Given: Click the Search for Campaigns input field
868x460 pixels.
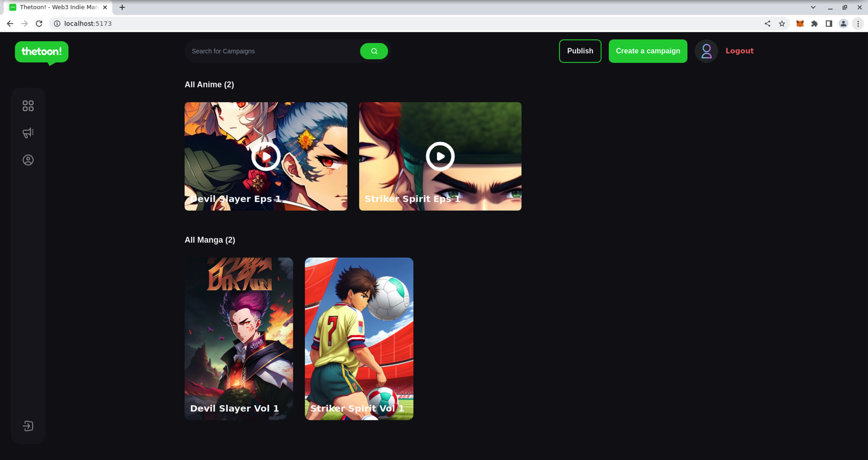Looking at the screenshot, I should point(271,51).
